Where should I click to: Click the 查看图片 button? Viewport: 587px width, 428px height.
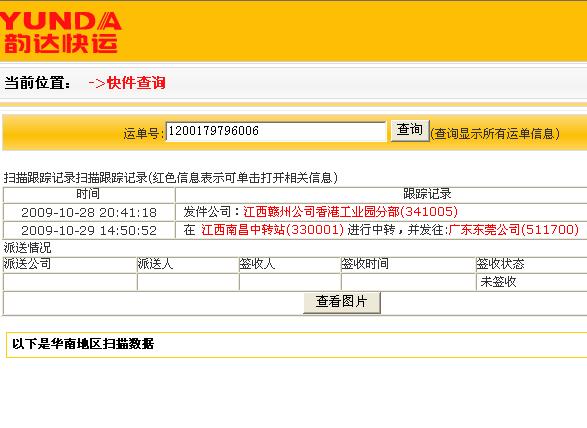[341, 302]
